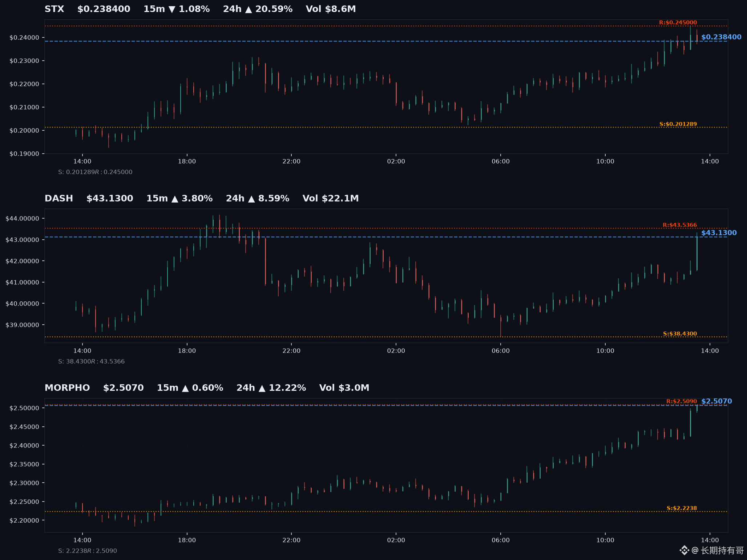Click 02:00 on the STX time axis
The width and height of the screenshot is (747, 560).
pyautogui.click(x=396, y=162)
